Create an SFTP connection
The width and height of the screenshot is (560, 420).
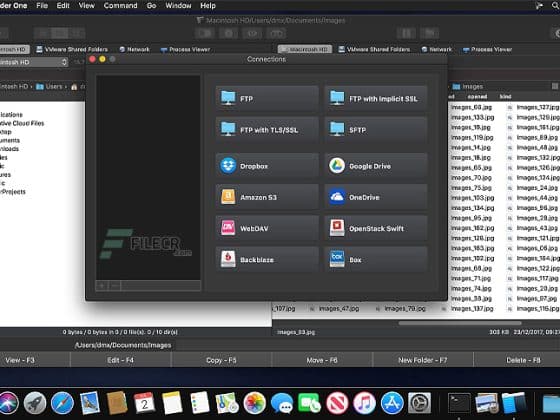pyautogui.click(x=376, y=129)
